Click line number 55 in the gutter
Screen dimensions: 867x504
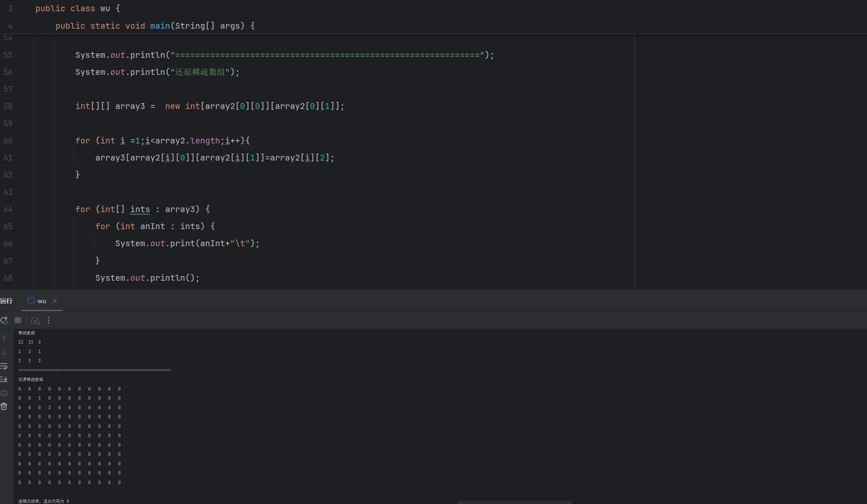[8, 55]
